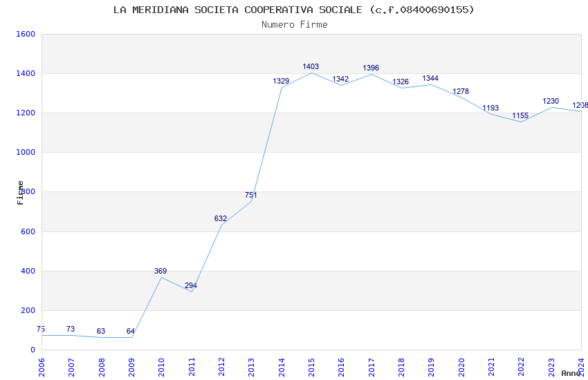Click the data label 369
The image size is (588, 380).
[x=160, y=271]
